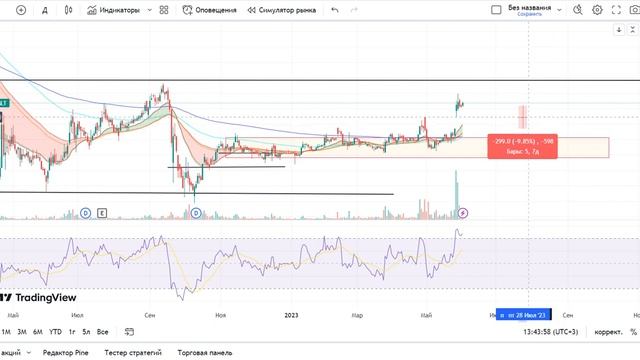Image resolution: width=640 pixels, height=360 pixels.
Task: Select the 5л five-year range
Action: pos(86,332)
